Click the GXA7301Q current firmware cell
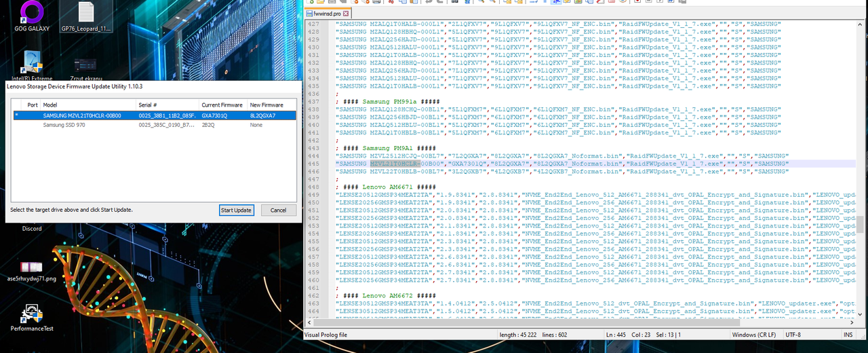The height and width of the screenshot is (353, 868). 214,115
